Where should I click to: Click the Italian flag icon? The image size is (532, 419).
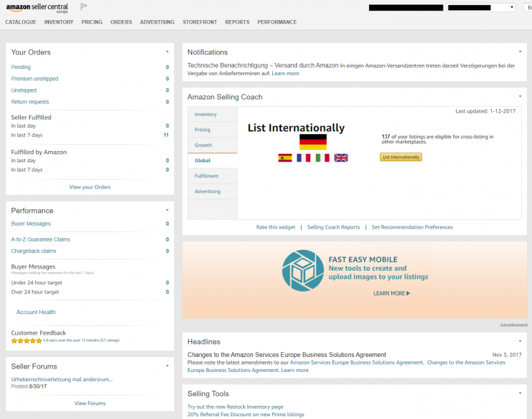point(323,157)
